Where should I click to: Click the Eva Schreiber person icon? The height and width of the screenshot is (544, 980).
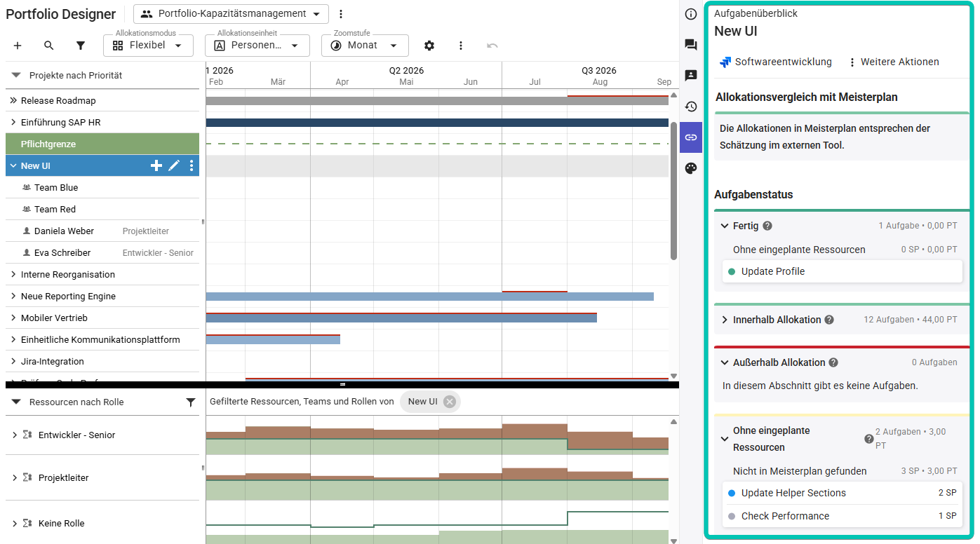coord(27,253)
